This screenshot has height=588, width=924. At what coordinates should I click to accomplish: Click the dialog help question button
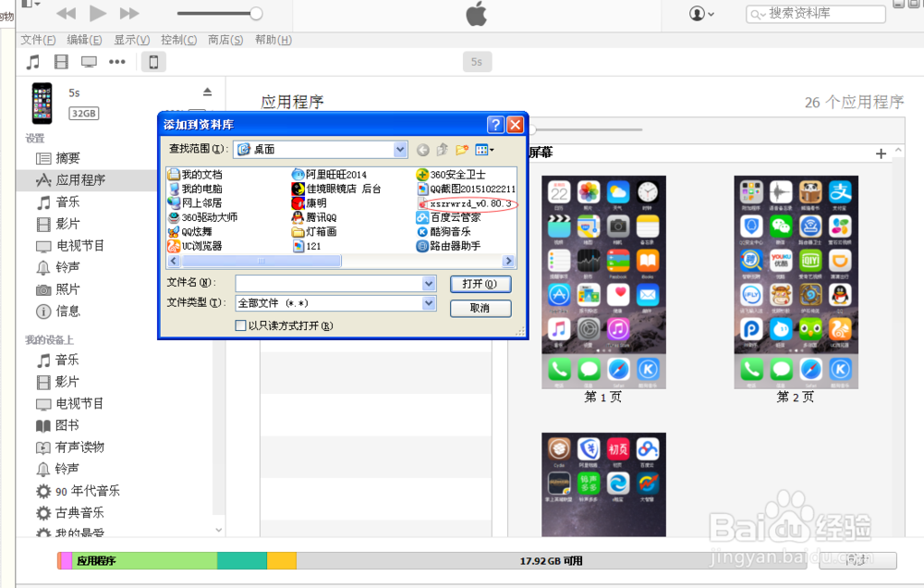tap(495, 125)
